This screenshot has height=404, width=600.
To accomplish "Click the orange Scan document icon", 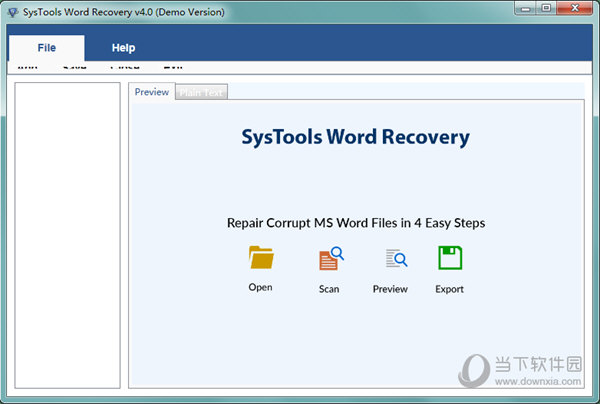I will pos(331,259).
